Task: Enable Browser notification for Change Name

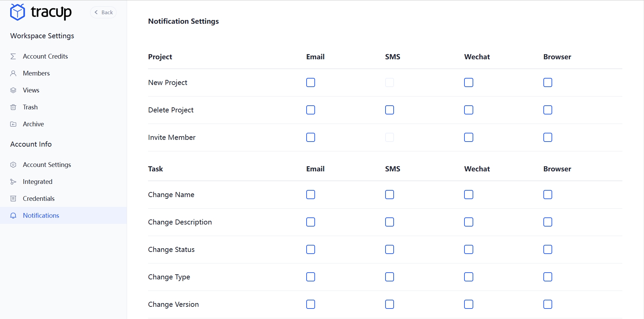Action: [x=547, y=195]
